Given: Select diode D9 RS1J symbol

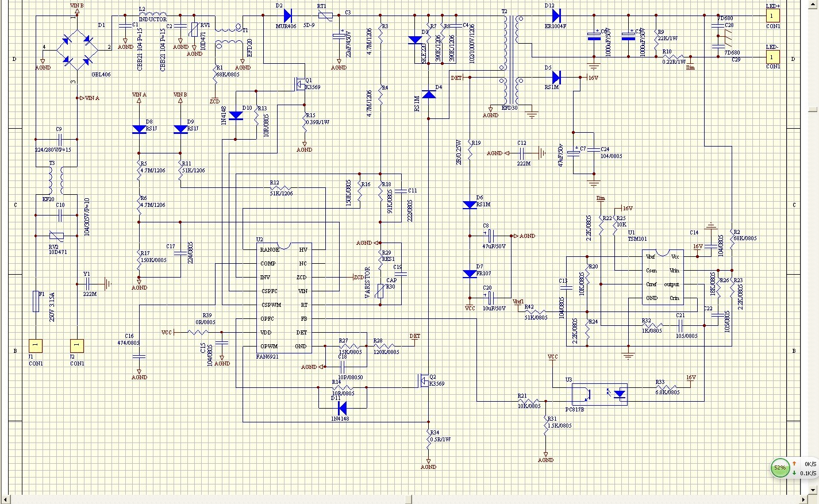Looking at the screenshot, I should coord(180,130).
